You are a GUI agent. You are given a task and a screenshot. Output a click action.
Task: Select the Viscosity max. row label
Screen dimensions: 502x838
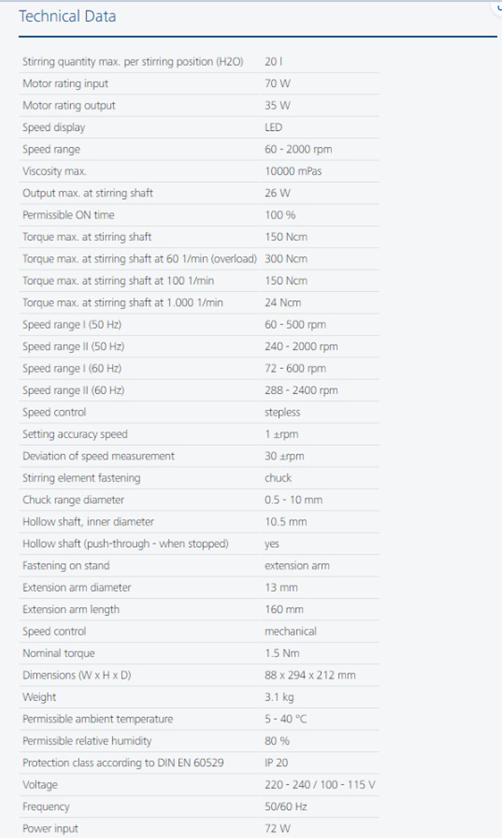(54, 172)
